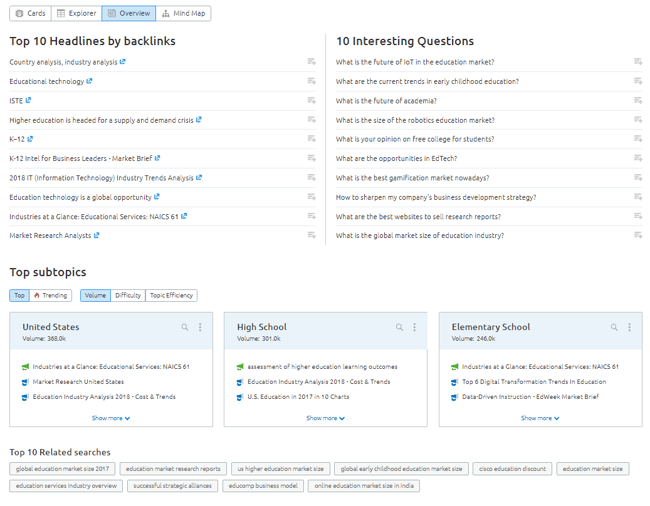Expand Show more on Elementary School card

540,418
